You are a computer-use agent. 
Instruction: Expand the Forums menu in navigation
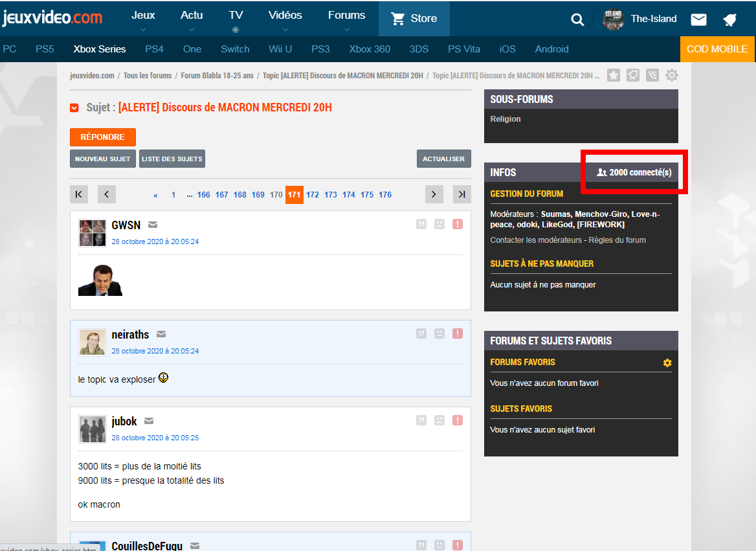tap(346, 19)
